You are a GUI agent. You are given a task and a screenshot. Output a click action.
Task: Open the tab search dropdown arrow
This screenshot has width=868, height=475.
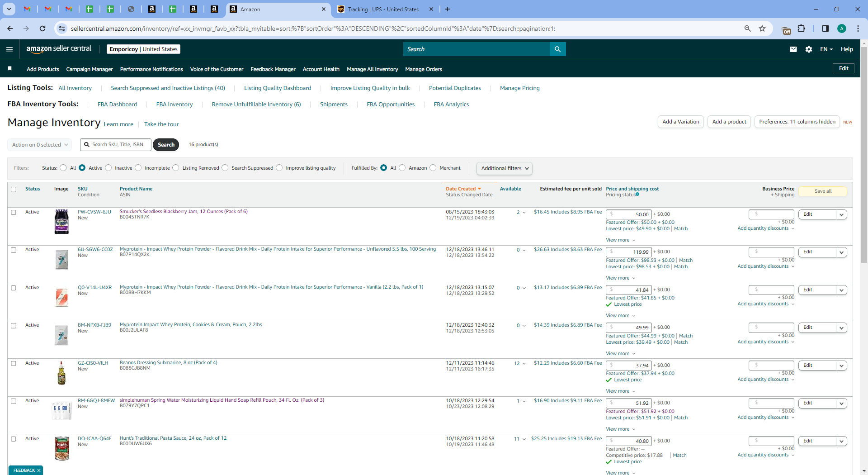point(9,9)
